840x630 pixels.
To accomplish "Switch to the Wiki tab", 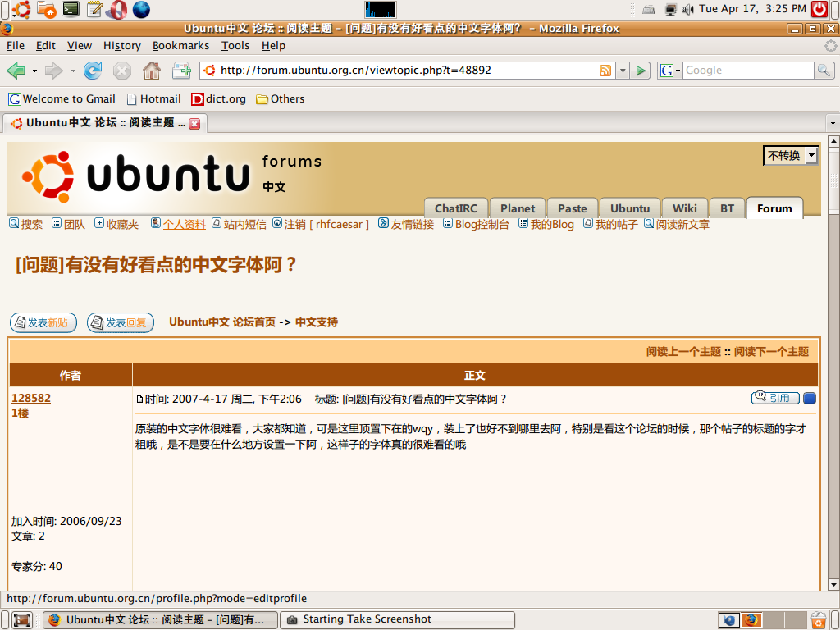I will click(685, 208).
